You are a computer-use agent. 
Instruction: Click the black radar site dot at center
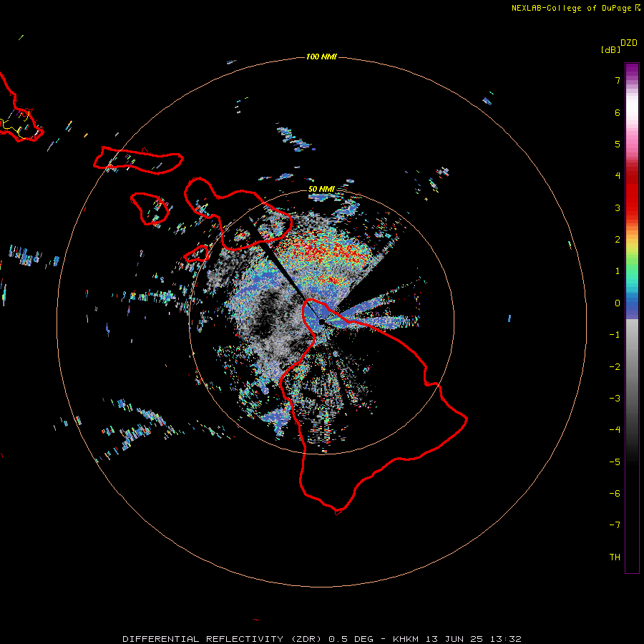(x=322, y=321)
